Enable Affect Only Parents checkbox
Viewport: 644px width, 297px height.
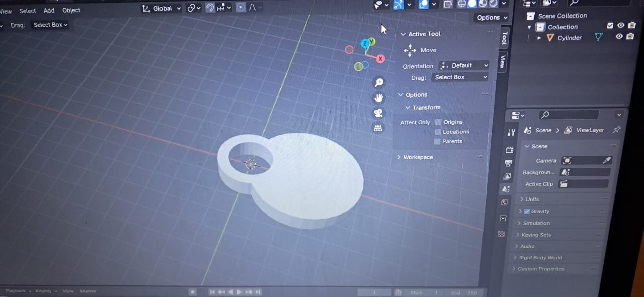click(x=437, y=141)
